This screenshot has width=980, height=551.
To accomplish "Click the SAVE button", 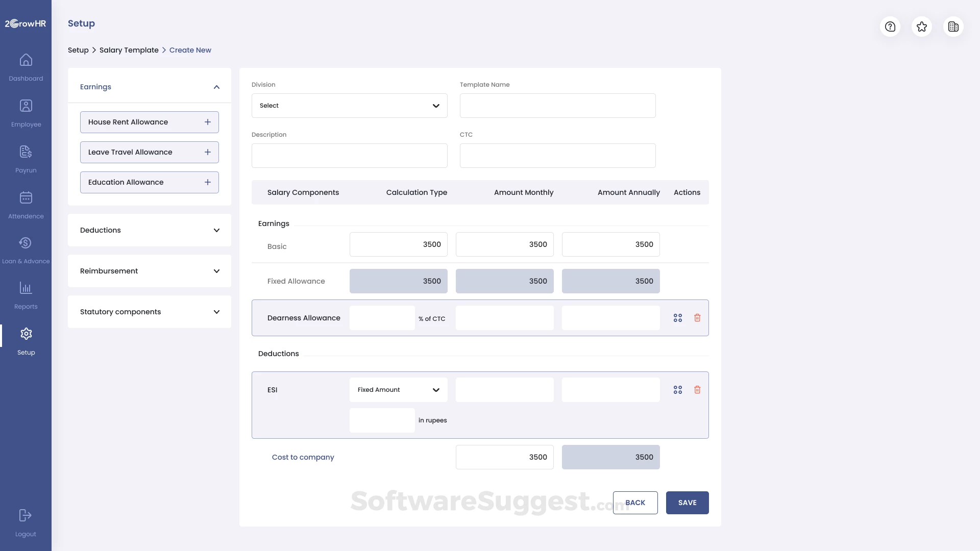I will pyautogui.click(x=687, y=503).
